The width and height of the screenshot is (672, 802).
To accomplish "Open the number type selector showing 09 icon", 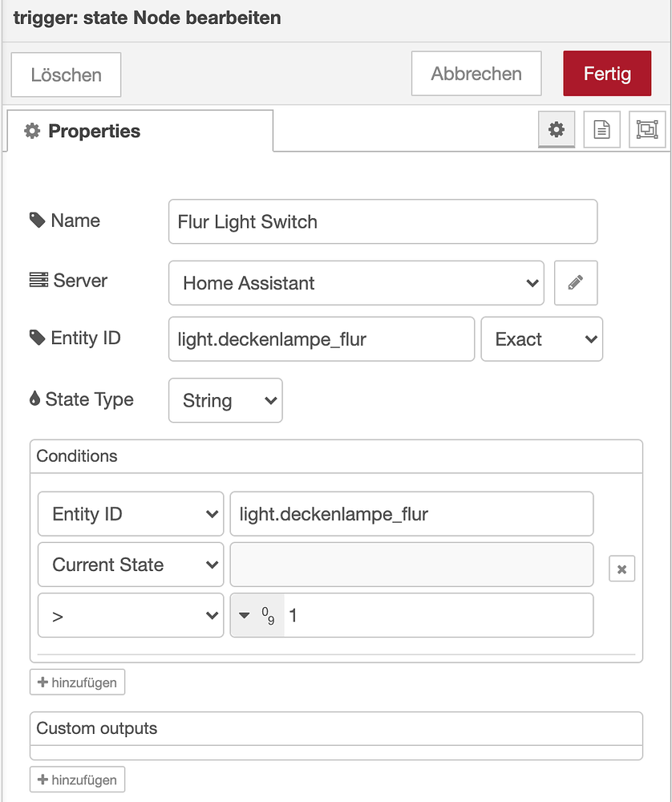I will point(257,615).
